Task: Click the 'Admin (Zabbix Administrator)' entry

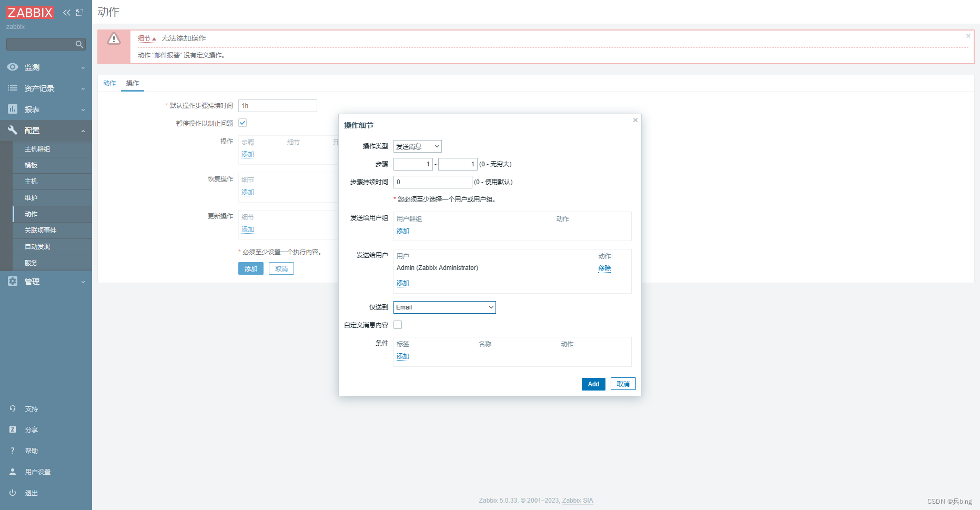Action: tap(437, 268)
